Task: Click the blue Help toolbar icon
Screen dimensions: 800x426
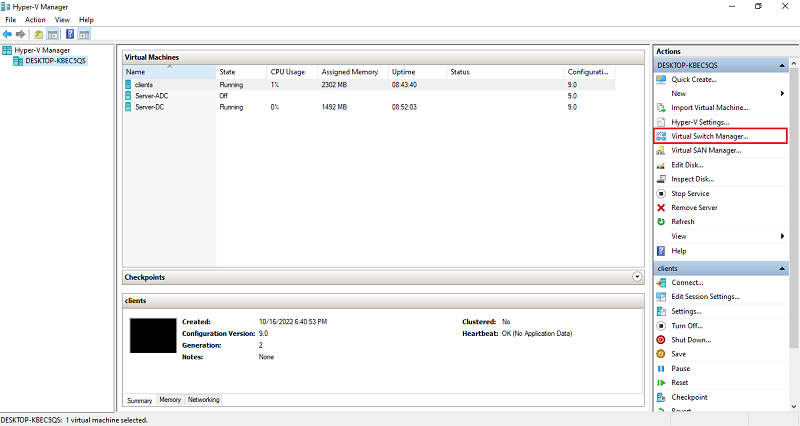Action: tap(70, 34)
